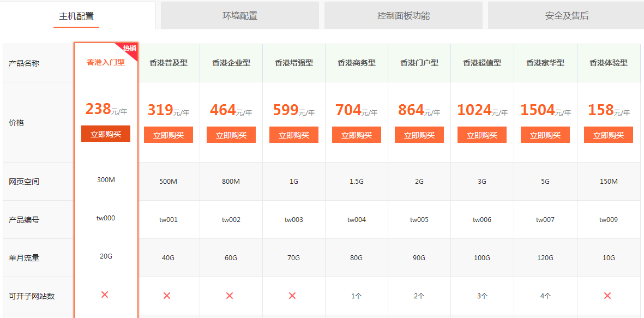Click 立即购买 under 319元 price
Viewport: 644px width, 318px height.
point(168,135)
